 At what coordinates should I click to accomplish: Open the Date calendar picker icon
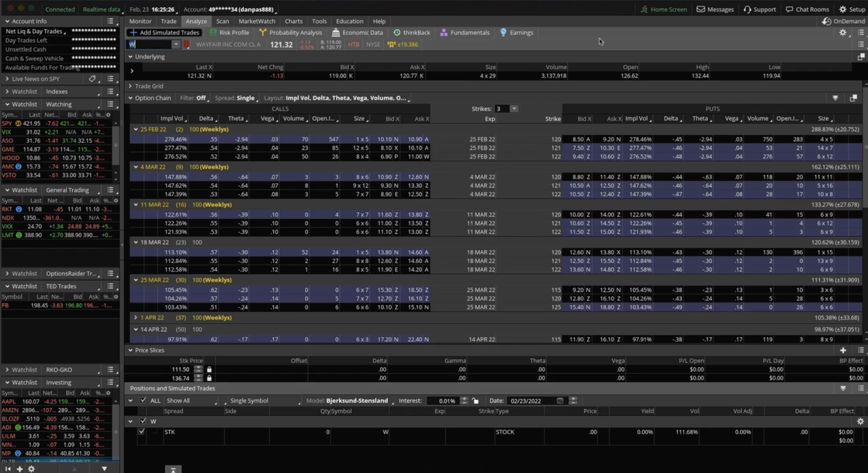tap(560, 401)
